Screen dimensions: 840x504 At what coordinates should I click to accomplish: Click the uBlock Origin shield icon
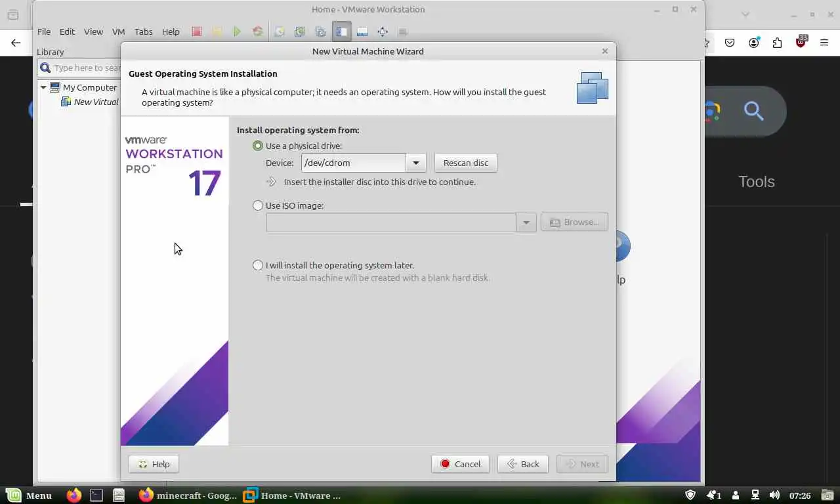click(x=801, y=42)
